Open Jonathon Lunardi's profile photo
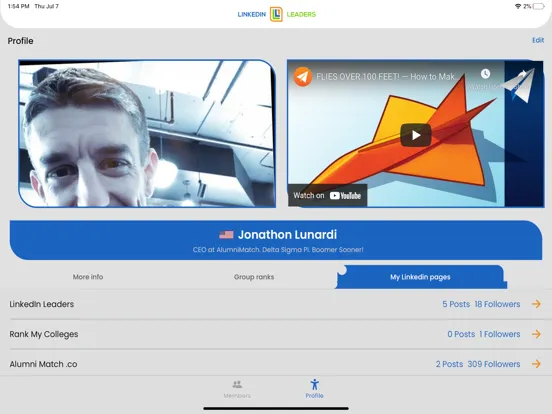 147,133
